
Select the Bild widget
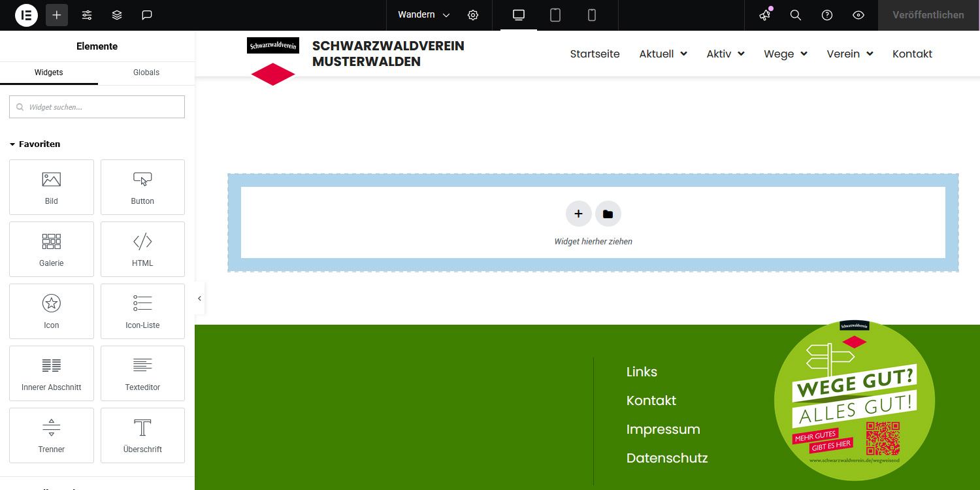(x=51, y=187)
